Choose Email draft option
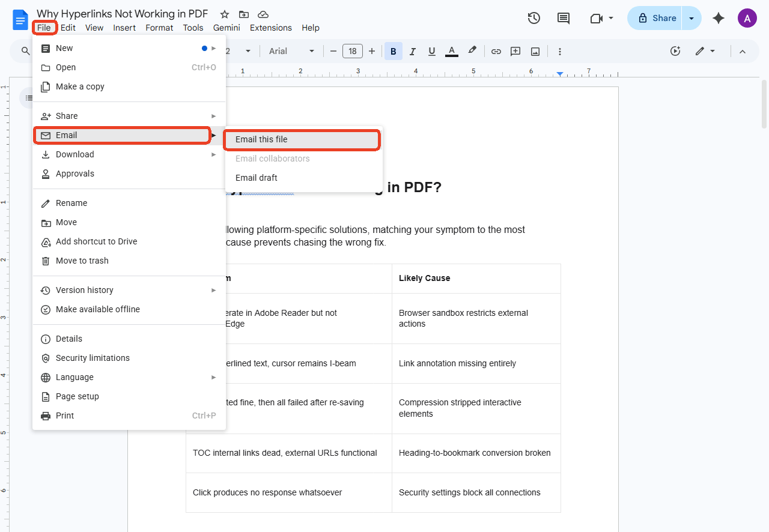 [x=304, y=178]
